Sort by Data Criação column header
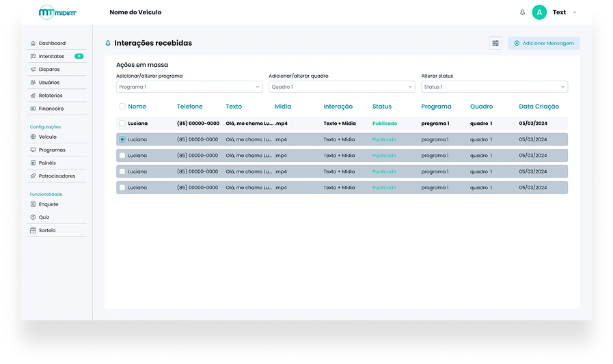This screenshot has height=364, width=613. coord(539,107)
